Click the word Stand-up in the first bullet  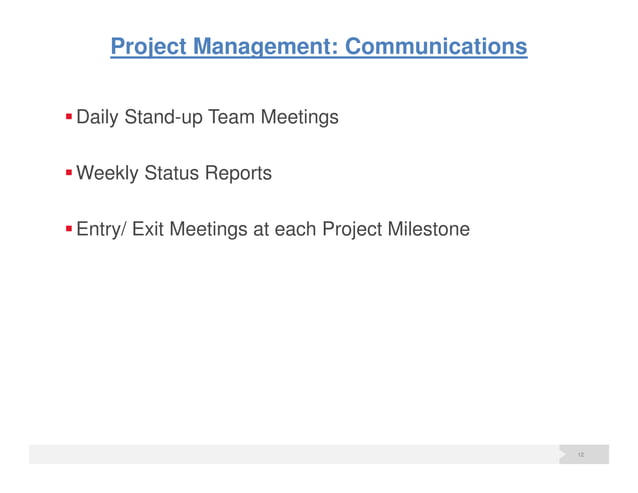coord(164,118)
